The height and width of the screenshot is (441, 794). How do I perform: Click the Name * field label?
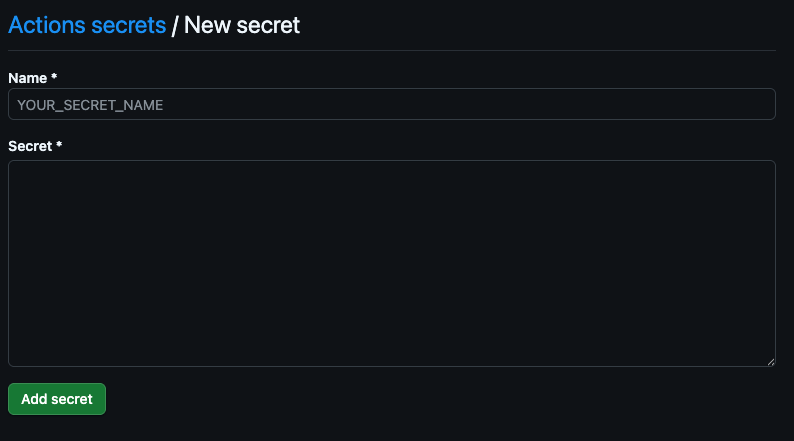point(32,78)
